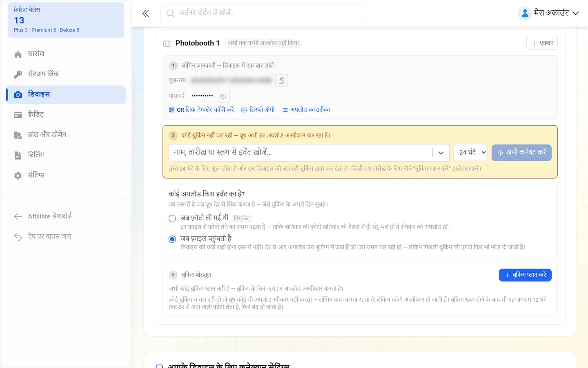This screenshot has height=368, width=588.
Task: Click the बुकिंग प्लान करें button
Action: [525, 275]
